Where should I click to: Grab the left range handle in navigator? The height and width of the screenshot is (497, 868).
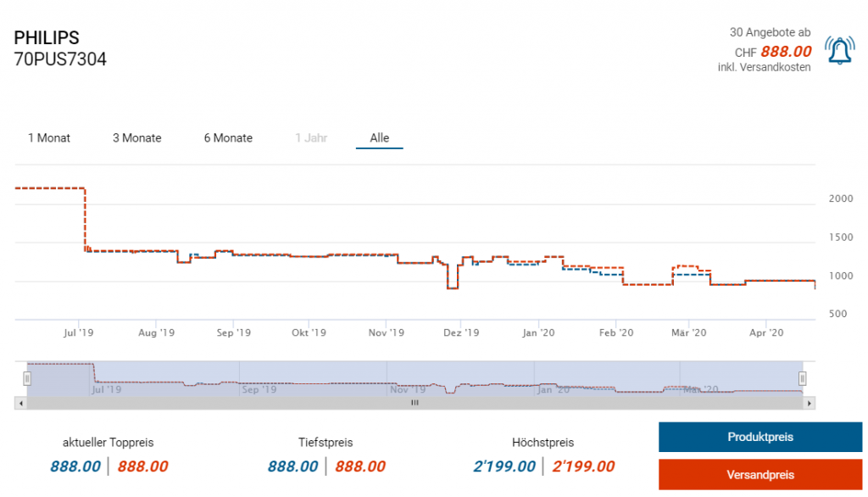[27, 378]
